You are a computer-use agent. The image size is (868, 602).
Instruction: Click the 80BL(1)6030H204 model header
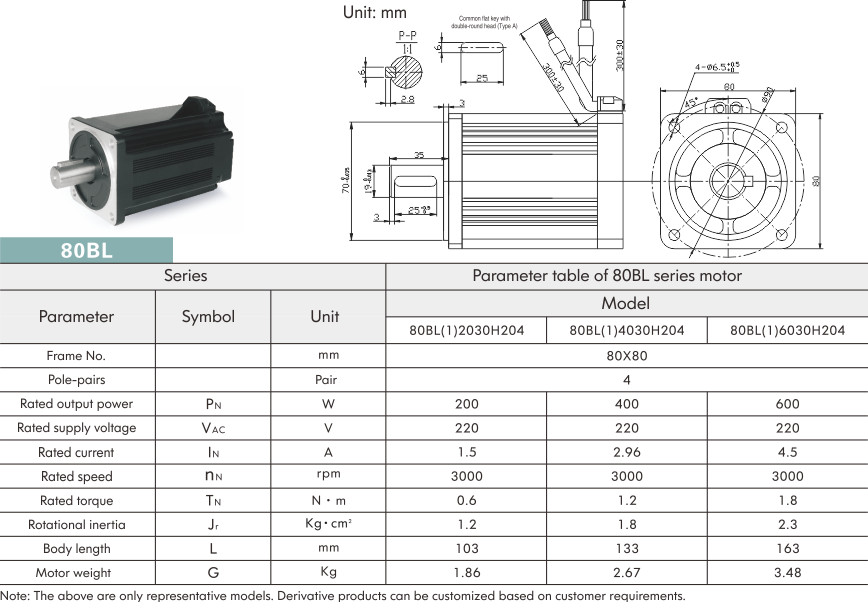point(787,331)
